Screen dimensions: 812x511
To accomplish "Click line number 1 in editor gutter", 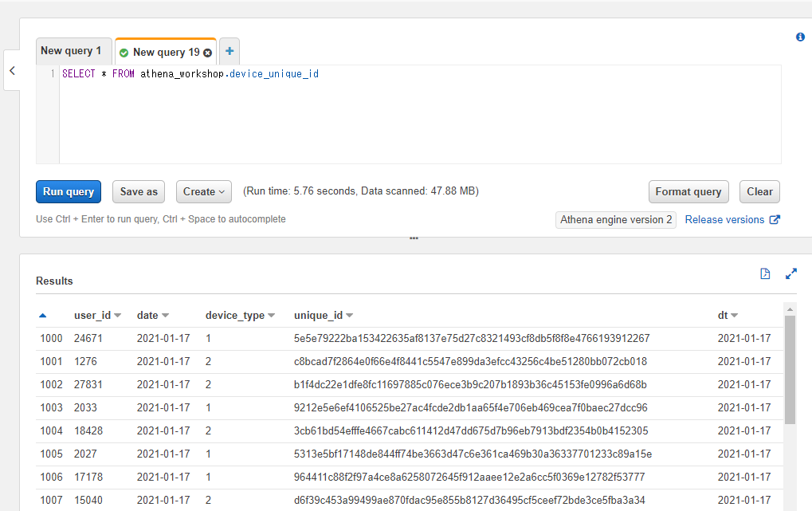I will pyautogui.click(x=53, y=73).
